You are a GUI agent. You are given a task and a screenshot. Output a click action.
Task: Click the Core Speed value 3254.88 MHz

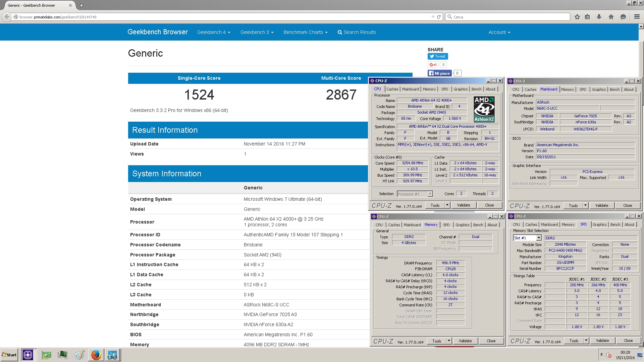tap(413, 163)
